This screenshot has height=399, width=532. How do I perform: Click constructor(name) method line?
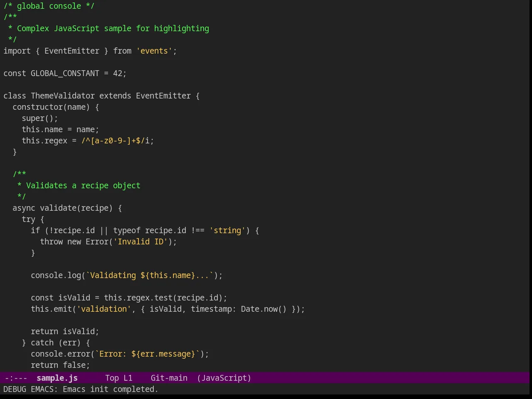click(56, 107)
